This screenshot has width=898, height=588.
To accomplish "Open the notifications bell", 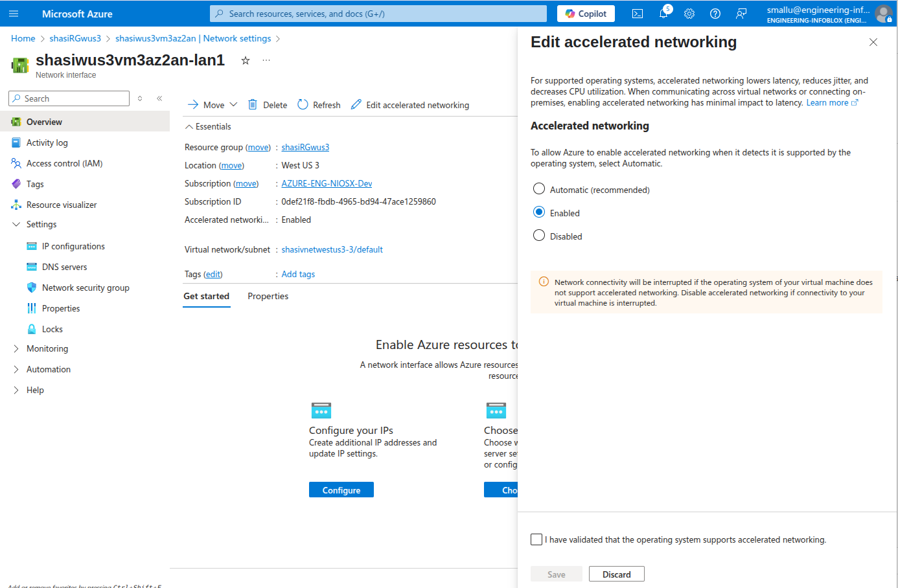I will click(x=663, y=14).
